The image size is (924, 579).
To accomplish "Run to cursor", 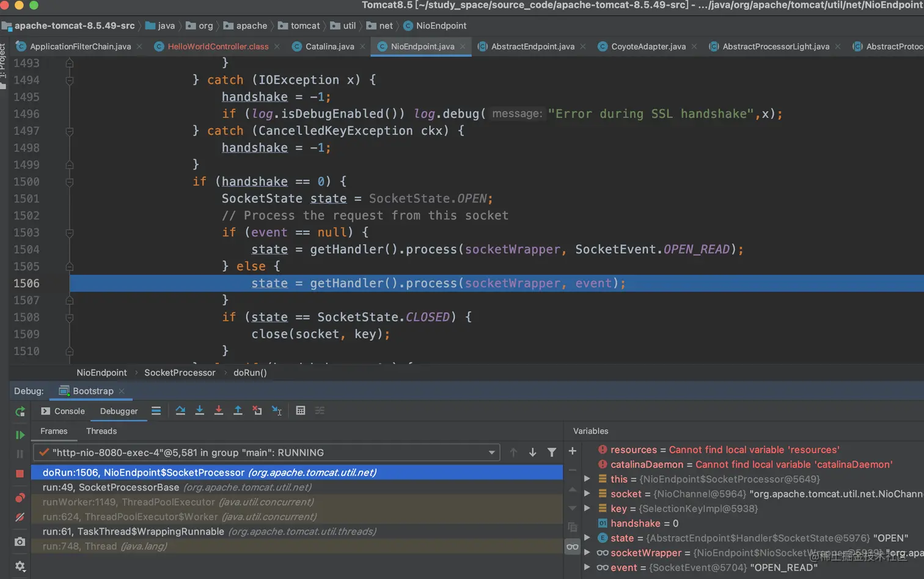I will tap(277, 411).
